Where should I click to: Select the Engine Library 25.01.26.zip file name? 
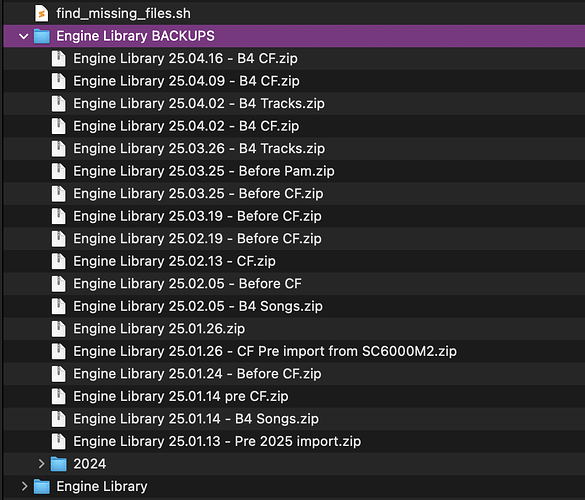click(159, 329)
